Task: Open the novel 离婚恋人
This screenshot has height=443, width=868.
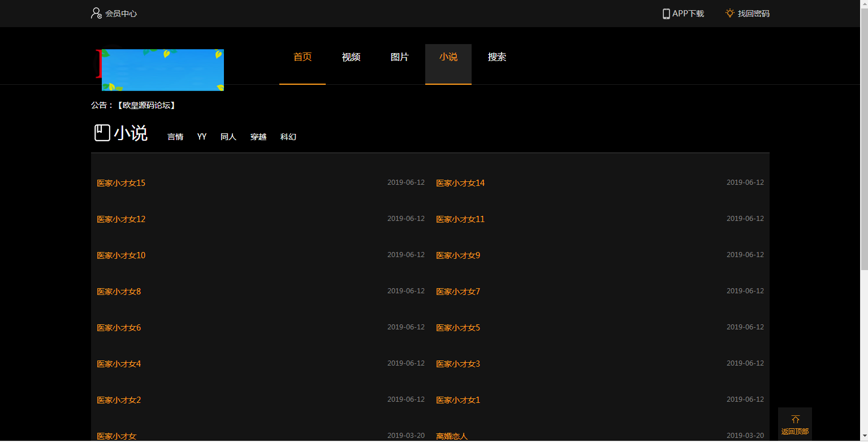Action: point(452,436)
